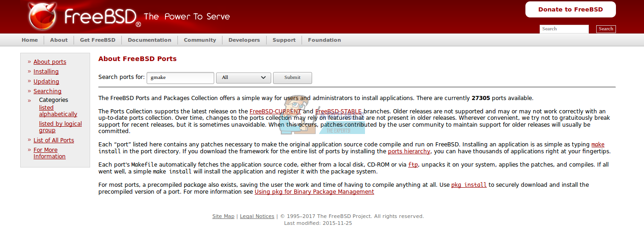Click the About FreeBSD Ports heading

pos(137,59)
